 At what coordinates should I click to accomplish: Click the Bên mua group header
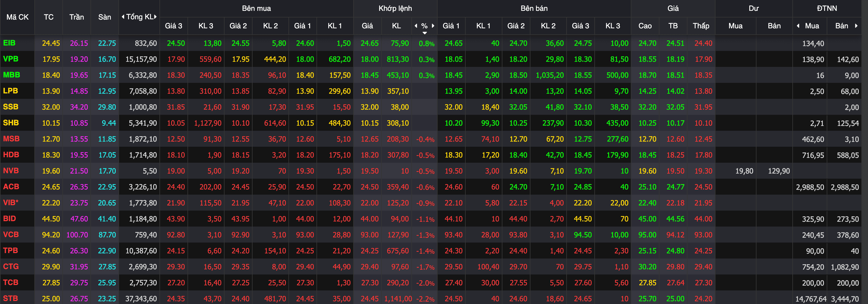coord(256,8)
